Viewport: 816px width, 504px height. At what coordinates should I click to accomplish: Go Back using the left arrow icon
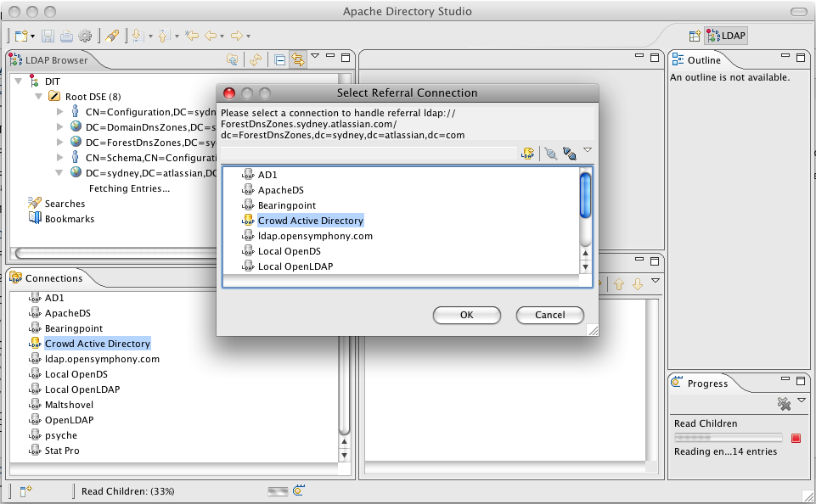point(211,36)
